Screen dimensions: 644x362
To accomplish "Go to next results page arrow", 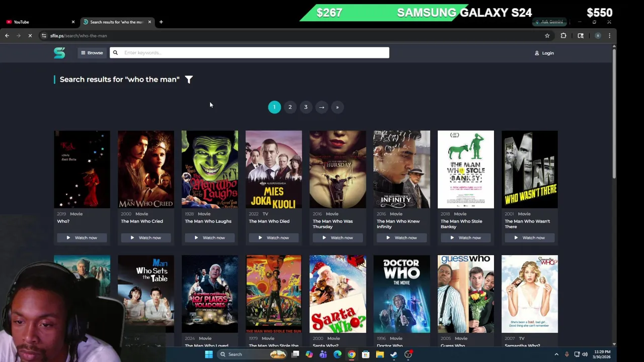I will tap(321, 107).
